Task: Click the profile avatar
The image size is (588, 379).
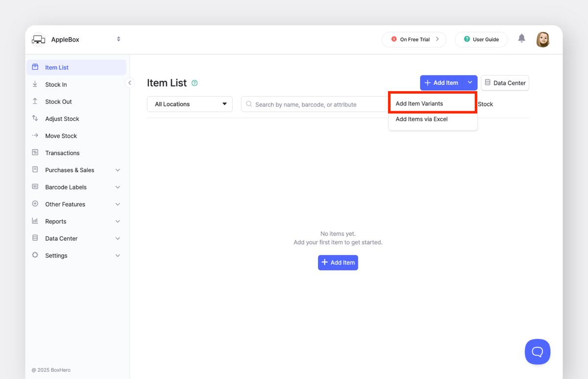Action: (x=543, y=39)
